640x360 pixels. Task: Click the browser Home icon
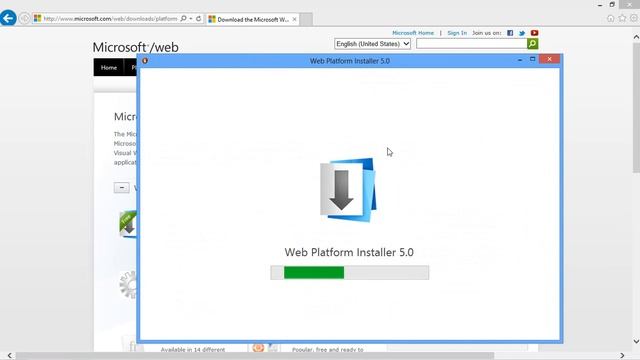click(x=610, y=18)
